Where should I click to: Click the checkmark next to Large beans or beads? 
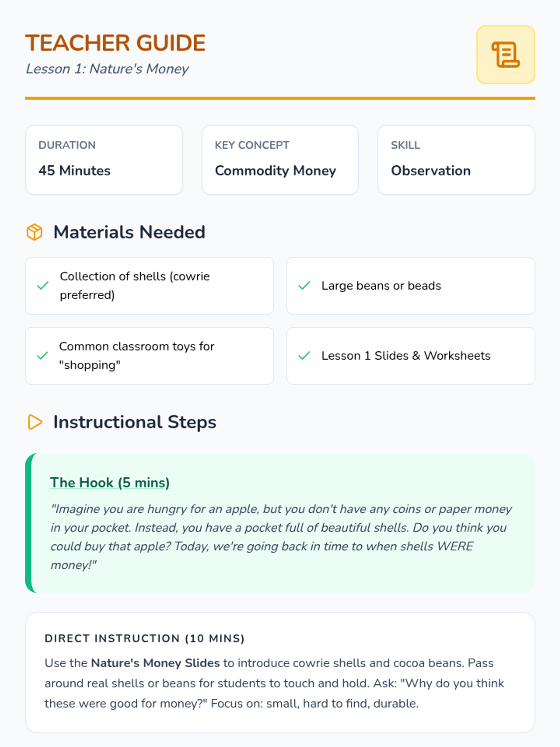point(304,286)
